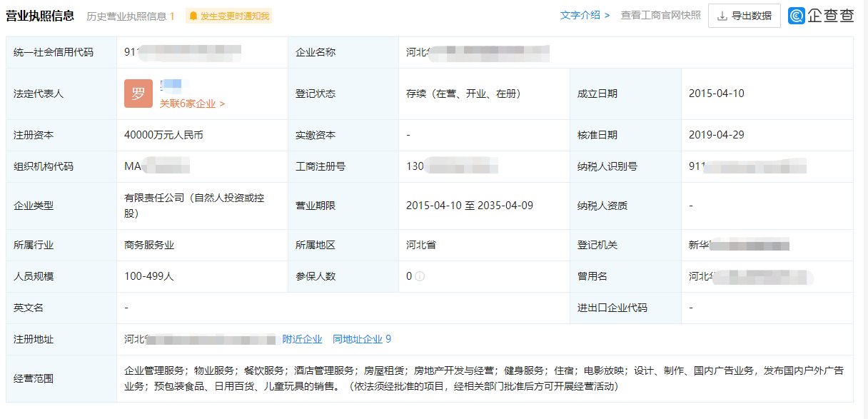Click 河北省 region value

coord(421,245)
